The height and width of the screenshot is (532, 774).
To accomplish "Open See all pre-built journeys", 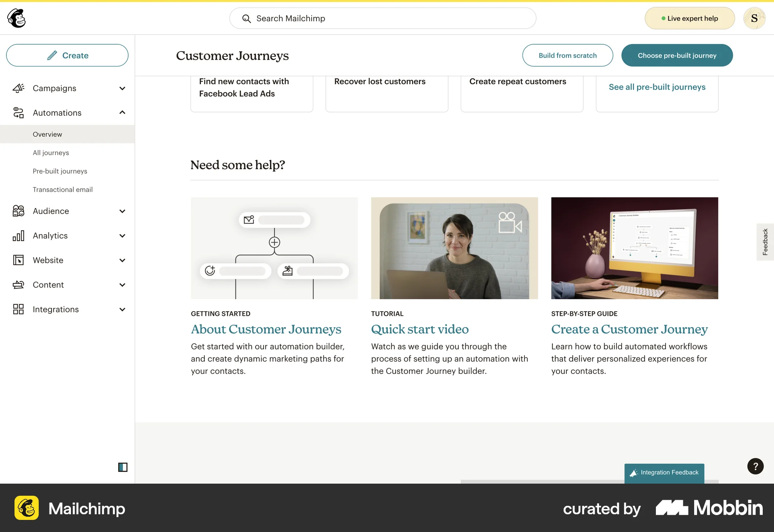I will point(657,87).
